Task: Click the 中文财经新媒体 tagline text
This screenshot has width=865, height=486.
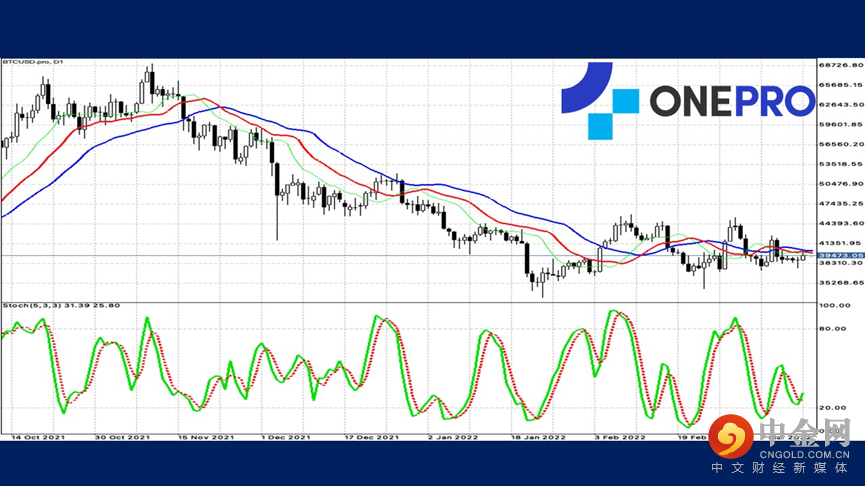Action: [x=779, y=468]
